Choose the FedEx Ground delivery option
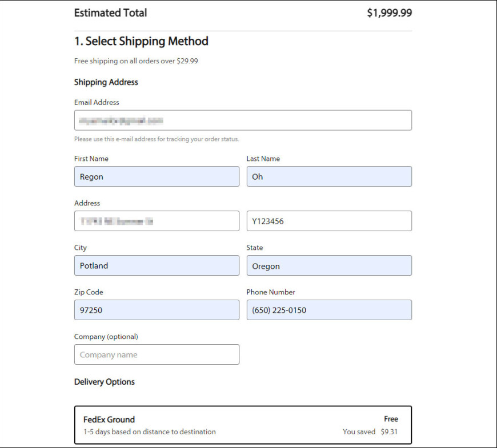The image size is (497, 448). click(243, 425)
